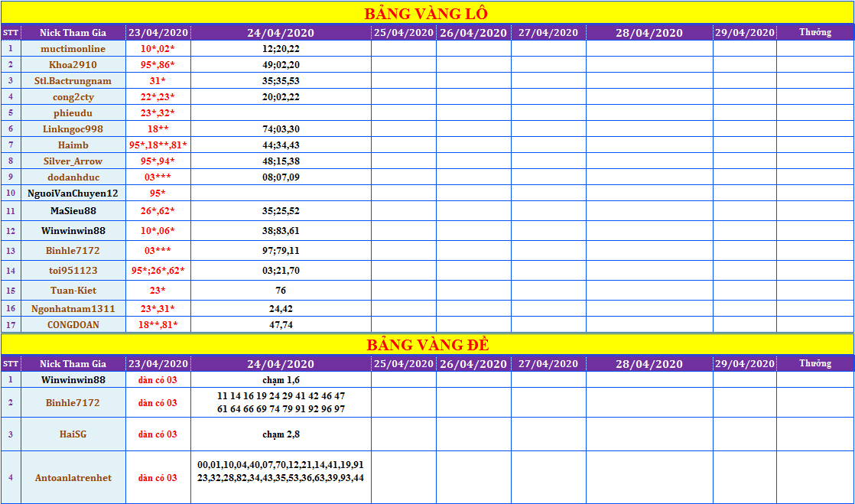Click the "08;07,09" prediction cell
The image size is (855, 504).
tap(281, 177)
